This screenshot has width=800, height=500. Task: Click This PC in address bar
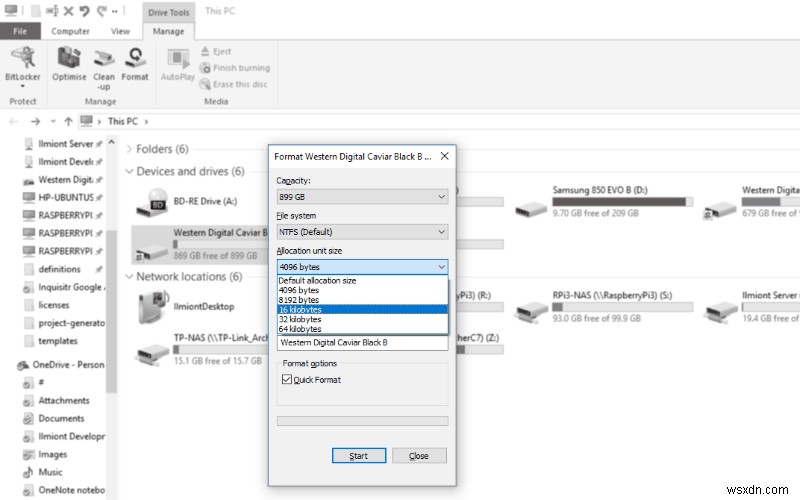tap(123, 121)
